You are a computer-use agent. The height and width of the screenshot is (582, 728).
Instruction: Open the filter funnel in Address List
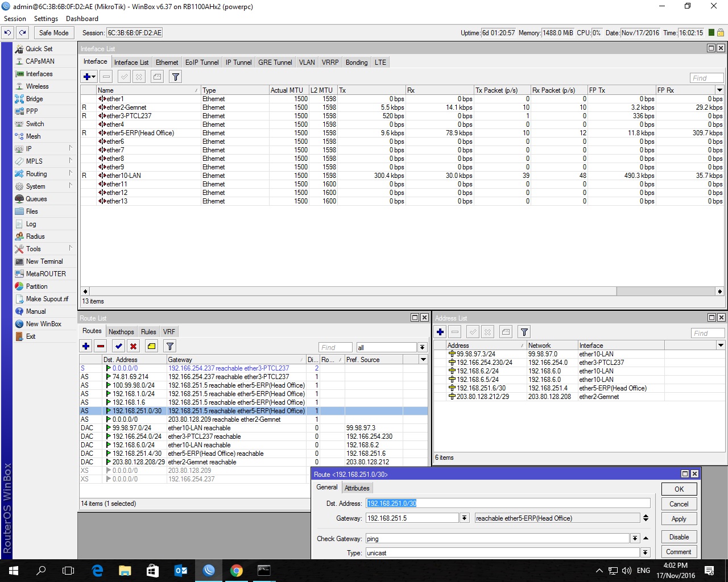pyautogui.click(x=523, y=331)
